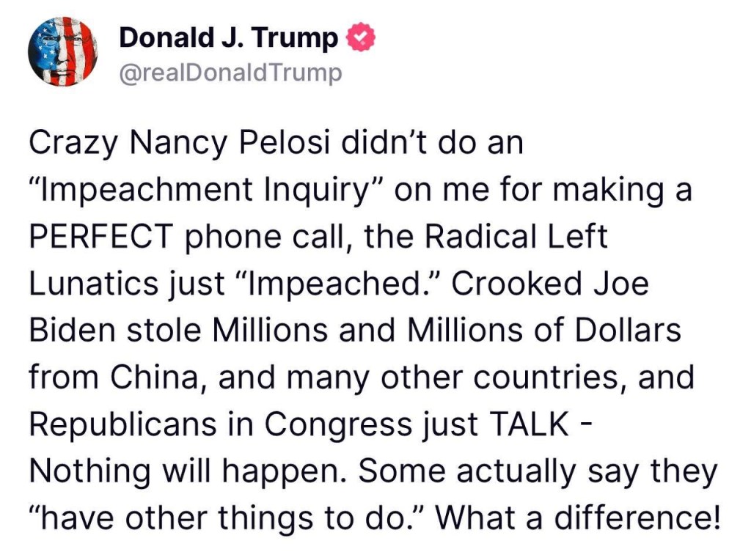751x560 pixels.
Task: Open the @realDonaldTrump handle link
Action: 230,73
